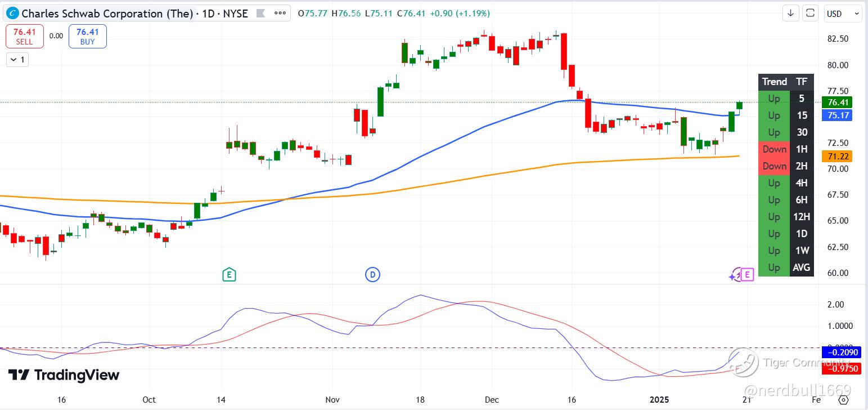Open the symbol search via Charles Schwab Corporation title
The height and width of the screenshot is (410, 868).
pos(107,13)
